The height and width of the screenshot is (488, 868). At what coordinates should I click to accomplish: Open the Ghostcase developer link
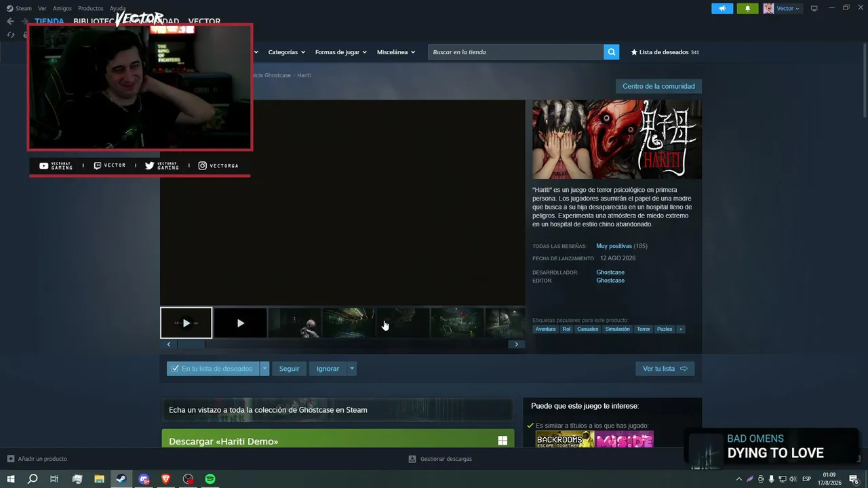(610, 272)
